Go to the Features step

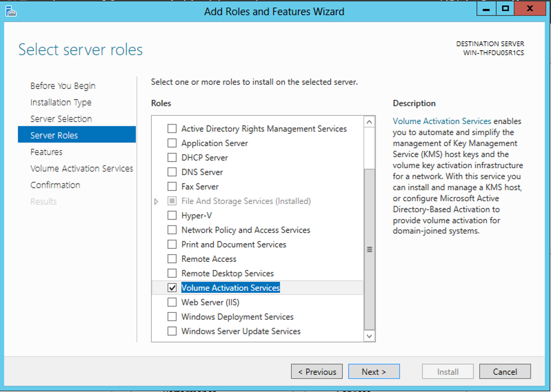[x=46, y=152]
